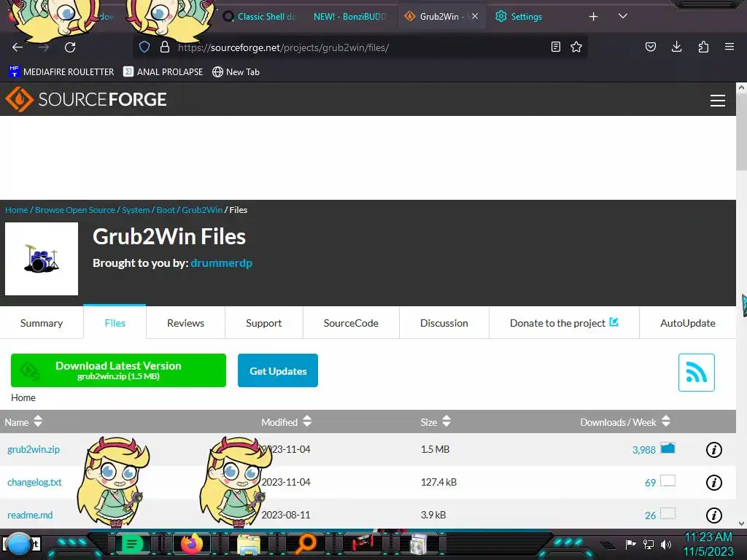Show info for grub2win.zip row
The height and width of the screenshot is (560, 747).
[713, 449]
